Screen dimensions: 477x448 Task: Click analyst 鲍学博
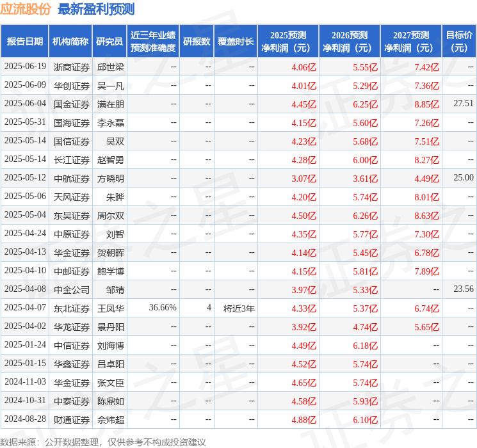[x=111, y=271]
